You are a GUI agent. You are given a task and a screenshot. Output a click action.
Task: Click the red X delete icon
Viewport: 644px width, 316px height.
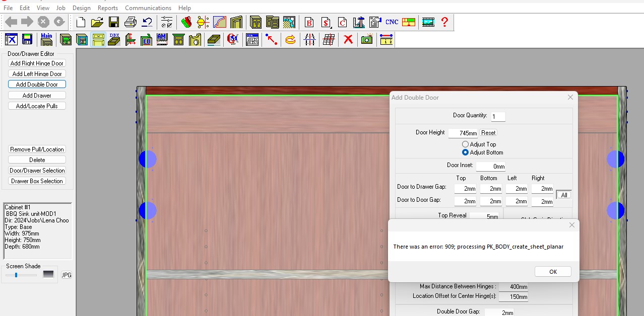coord(348,39)
